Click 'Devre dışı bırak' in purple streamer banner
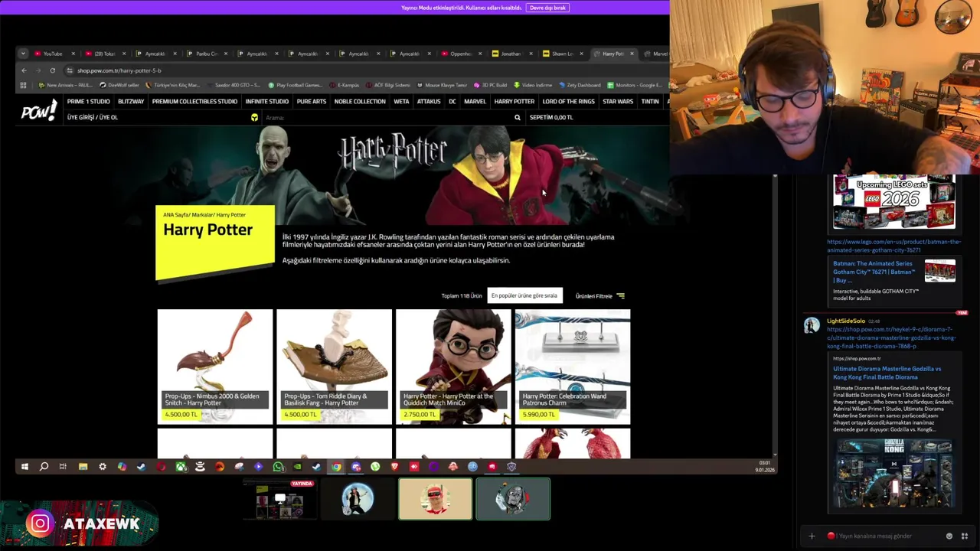Screen dimensions: 980x551 547,8
